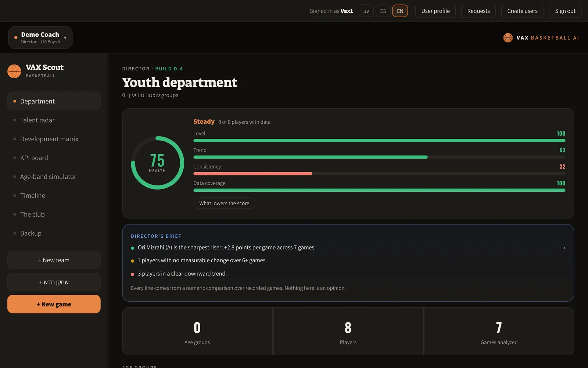Viewport: 588px width, 368px height.
Task: Open the Timeline section
Action: pyautogui.click(x=54, y=195)
